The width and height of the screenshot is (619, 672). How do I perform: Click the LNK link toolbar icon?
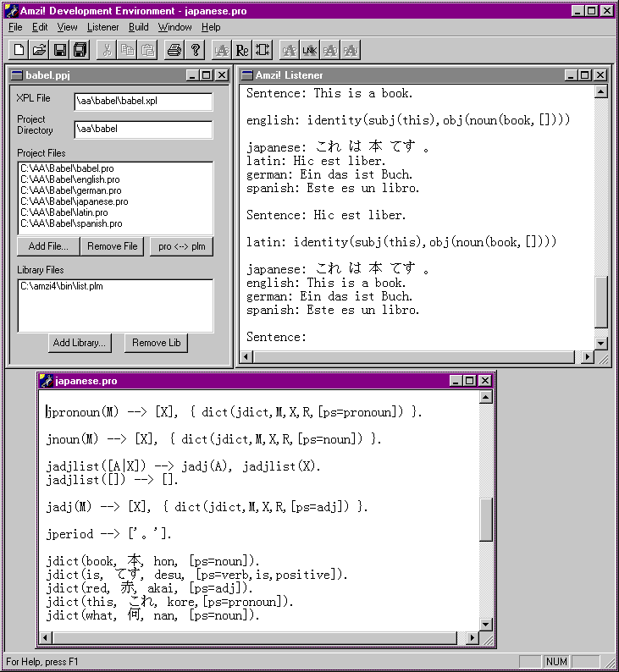point(309,50)
